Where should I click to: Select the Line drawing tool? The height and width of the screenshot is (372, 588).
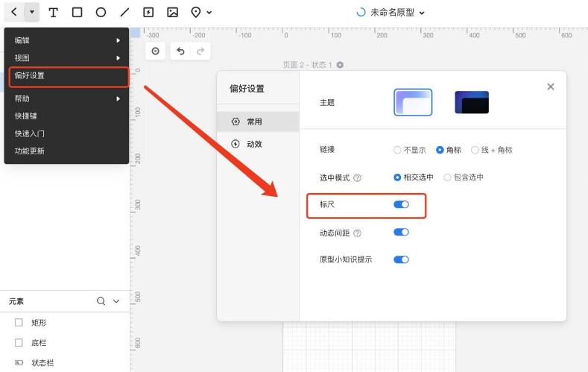pos(124,13)
